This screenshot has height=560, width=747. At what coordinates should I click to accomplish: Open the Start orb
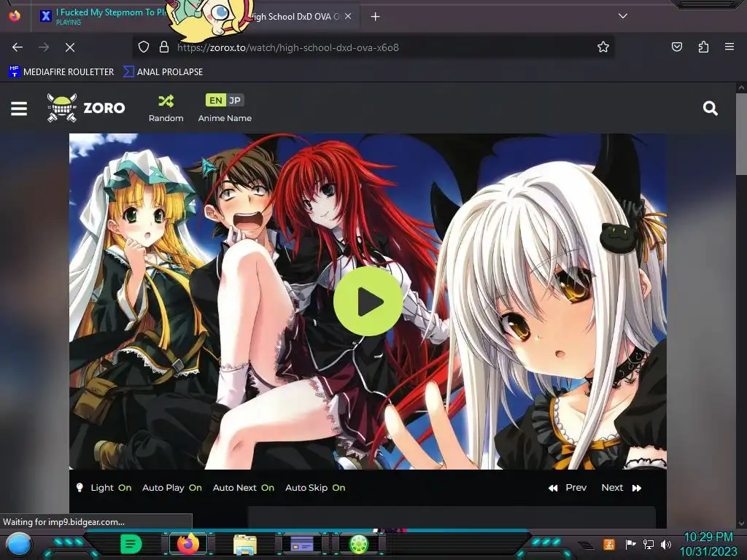click(x=19, y=544)
